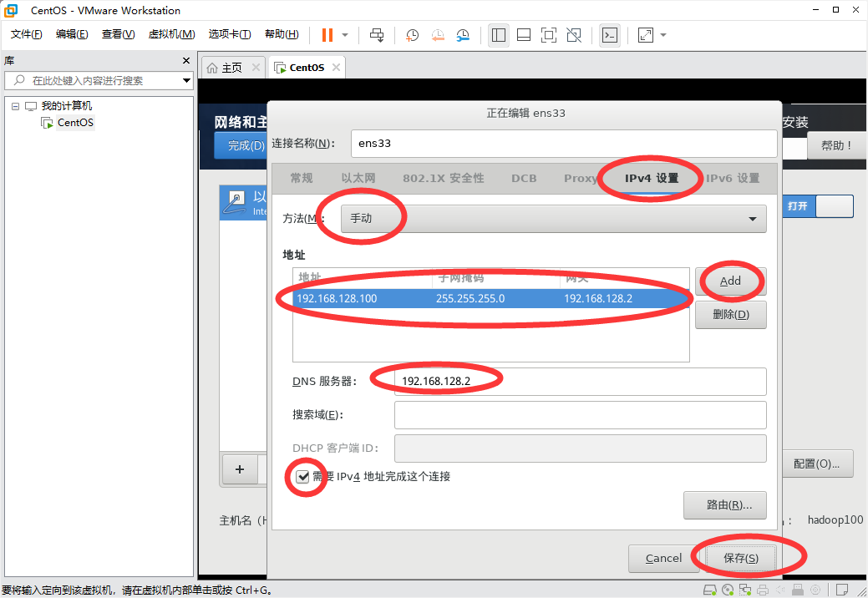Click the Add address button

(x=730, y=281)
